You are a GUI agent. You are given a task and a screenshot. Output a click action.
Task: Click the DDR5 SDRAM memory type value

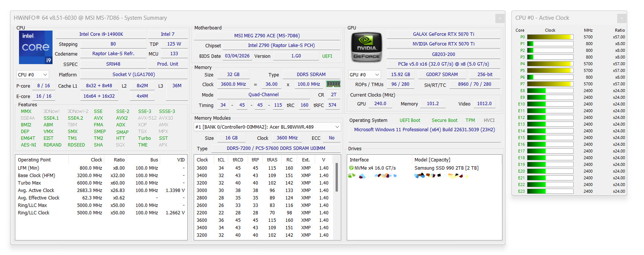click(311, 75)
